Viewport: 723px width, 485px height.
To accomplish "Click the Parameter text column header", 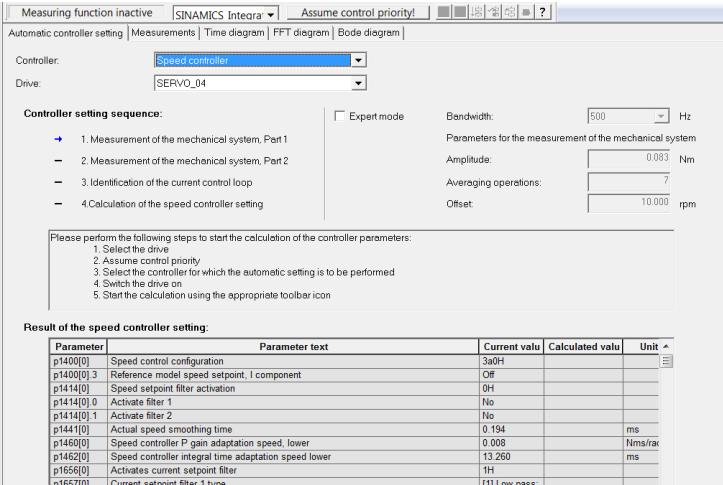I will (x=293, y=347).
